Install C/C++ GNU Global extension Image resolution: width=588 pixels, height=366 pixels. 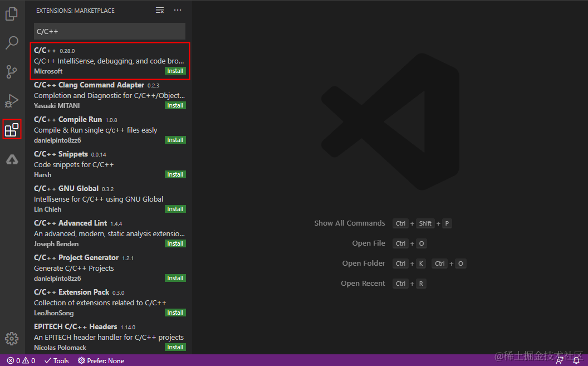(175, 209)
